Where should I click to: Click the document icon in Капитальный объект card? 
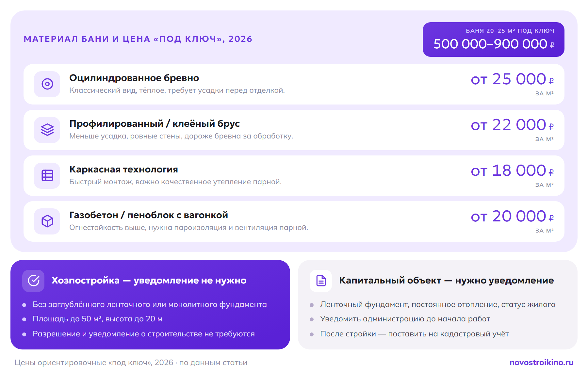pyautogui.click(x=321, y=281)
